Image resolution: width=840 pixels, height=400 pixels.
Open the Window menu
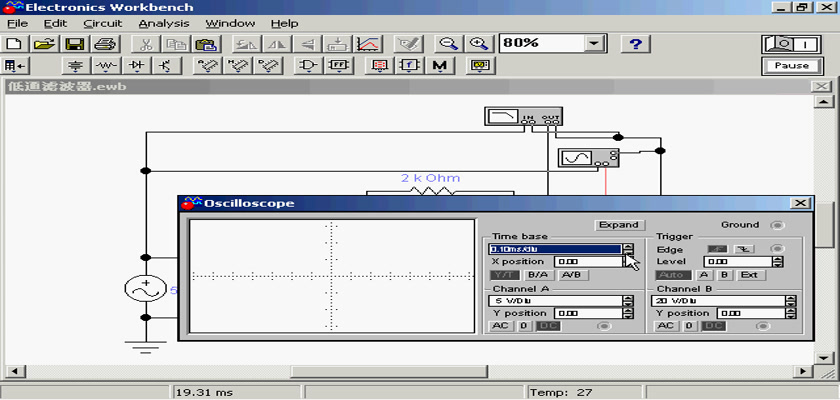click(230, 24)
